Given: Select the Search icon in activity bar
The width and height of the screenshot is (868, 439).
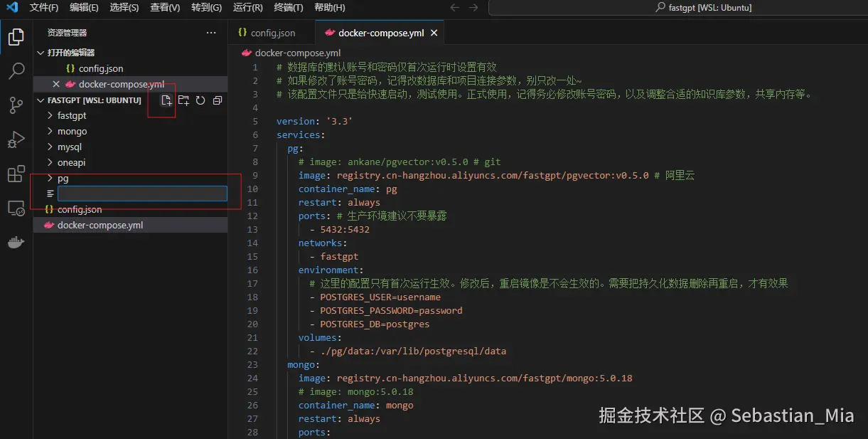Looking at the screenshot, I should pos(16,70).
